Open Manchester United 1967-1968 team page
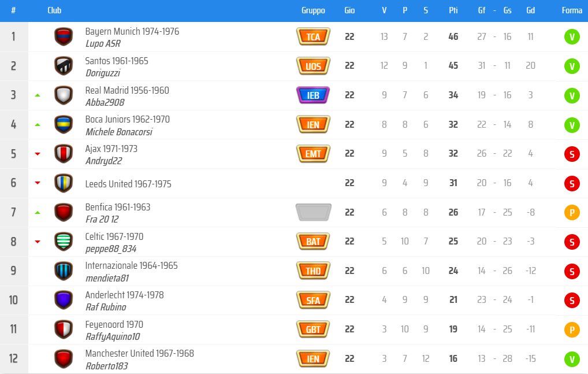This screenshot has height=374, width=588. tap(140, 353)
